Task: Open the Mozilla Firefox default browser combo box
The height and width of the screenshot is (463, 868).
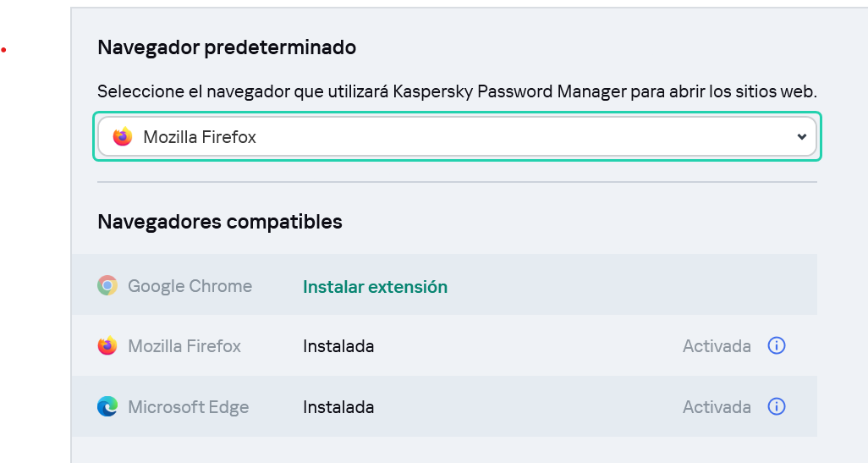Action: (x=457, y=136)
